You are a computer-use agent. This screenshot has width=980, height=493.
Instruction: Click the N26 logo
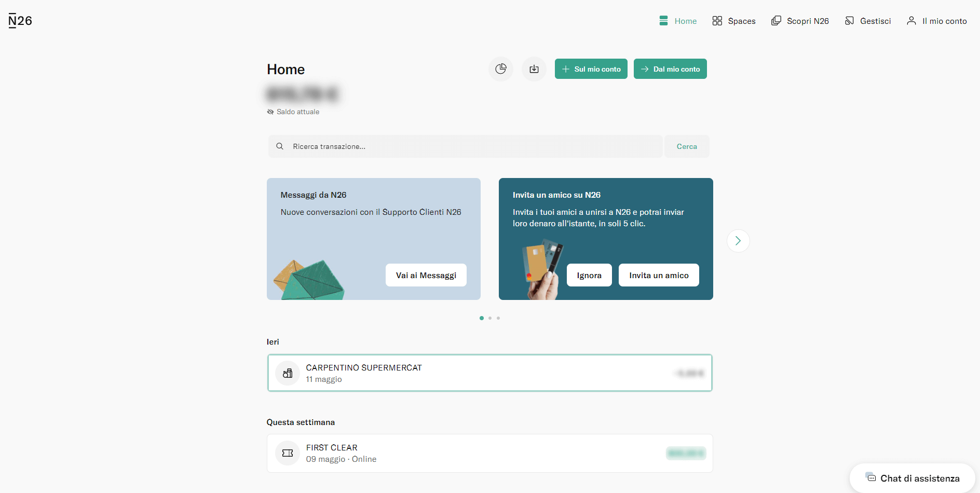pos(20,21)
